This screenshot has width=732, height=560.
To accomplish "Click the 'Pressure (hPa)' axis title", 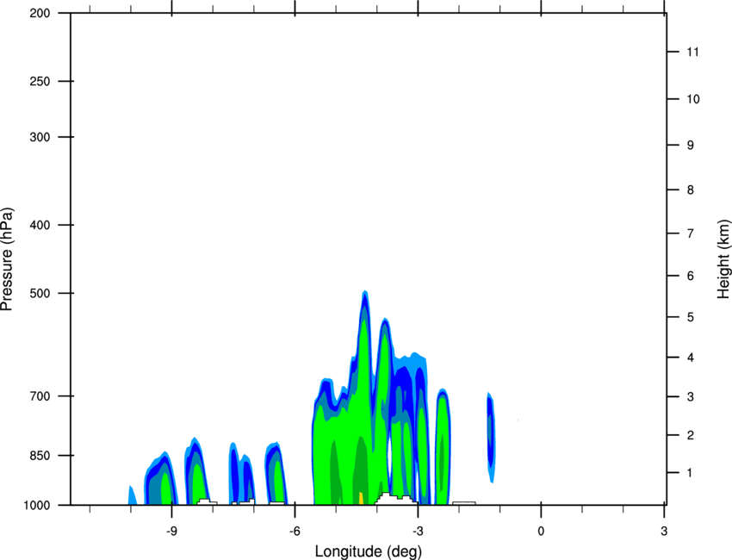I will pos(7,258).
